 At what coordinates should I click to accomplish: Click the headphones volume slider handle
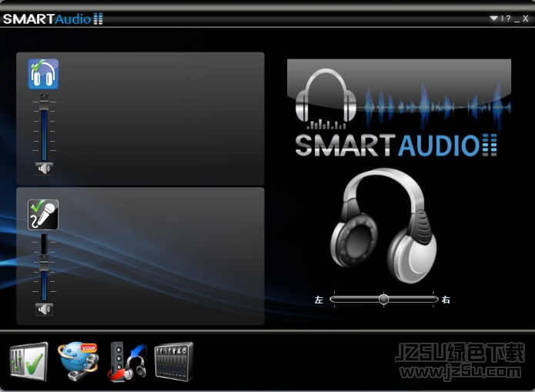coord(44,102)
